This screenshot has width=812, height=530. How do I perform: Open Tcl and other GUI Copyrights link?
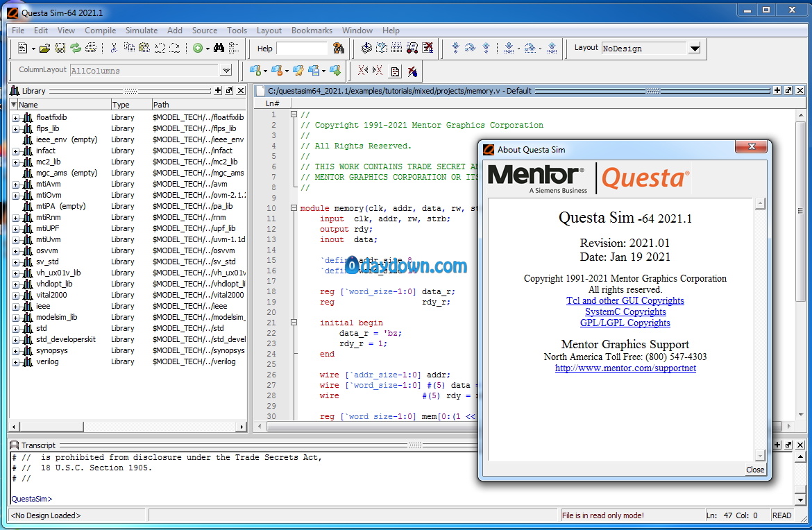(x=625, y=300)
